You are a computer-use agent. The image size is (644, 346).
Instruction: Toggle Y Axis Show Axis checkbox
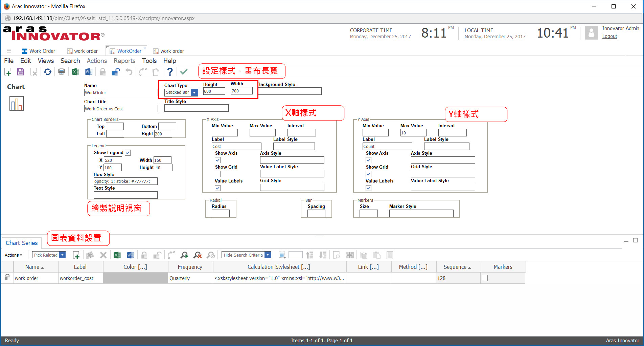click(368, 160)
